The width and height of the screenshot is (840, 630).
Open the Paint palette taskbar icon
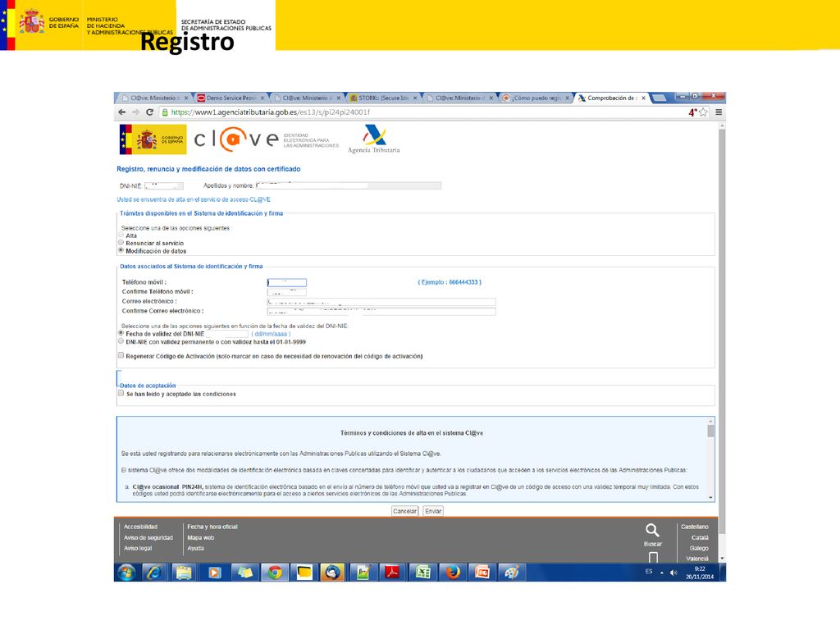click(512, 573)
